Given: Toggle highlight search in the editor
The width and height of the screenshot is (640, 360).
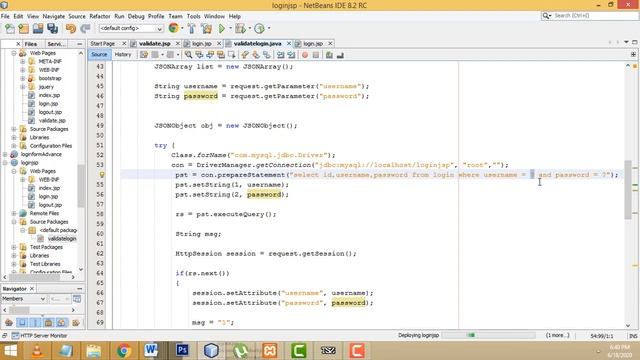Looking at the screenshot, I should (x=221, y=55).
